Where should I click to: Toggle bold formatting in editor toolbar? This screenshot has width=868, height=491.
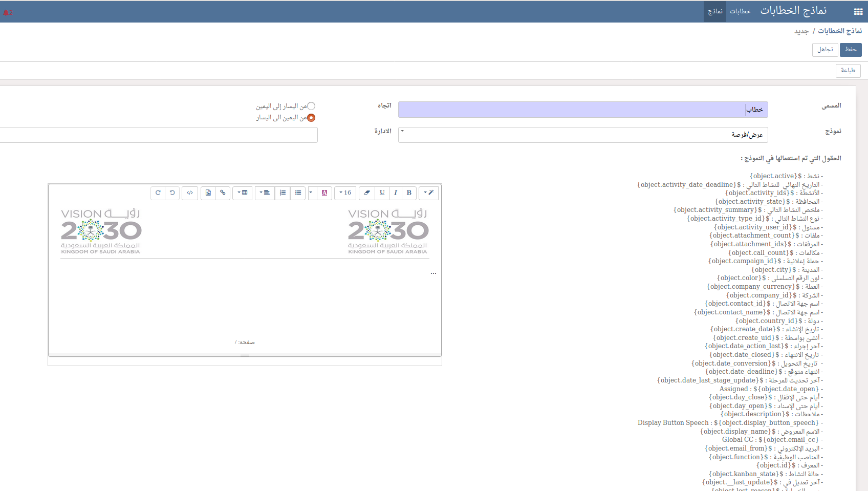409,193
